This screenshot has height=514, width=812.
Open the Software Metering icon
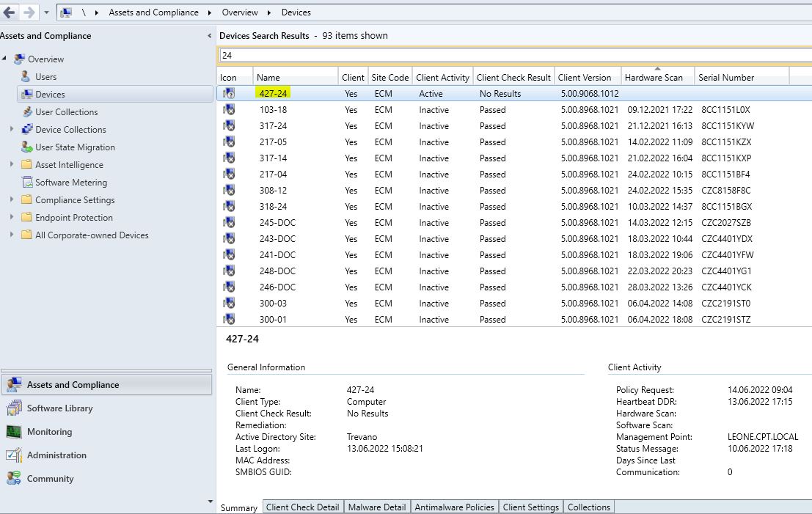[x=27, y=182]
